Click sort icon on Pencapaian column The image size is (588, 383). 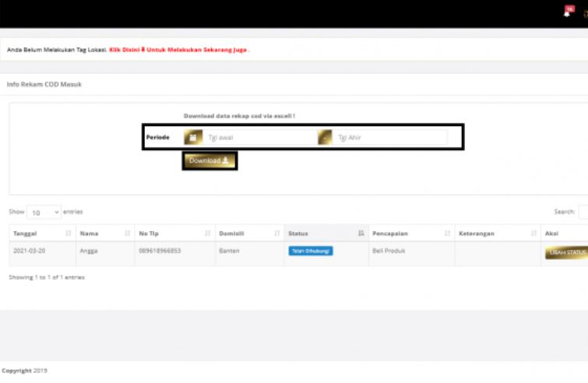pyautogui.click(x=447, y=234)
